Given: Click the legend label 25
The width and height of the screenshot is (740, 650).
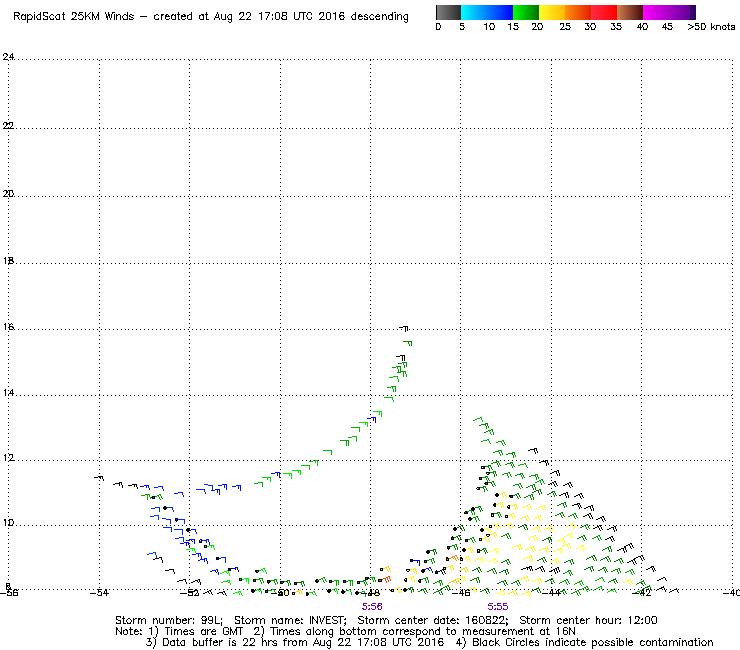Looking at the screenshot, I should (565, 27).
